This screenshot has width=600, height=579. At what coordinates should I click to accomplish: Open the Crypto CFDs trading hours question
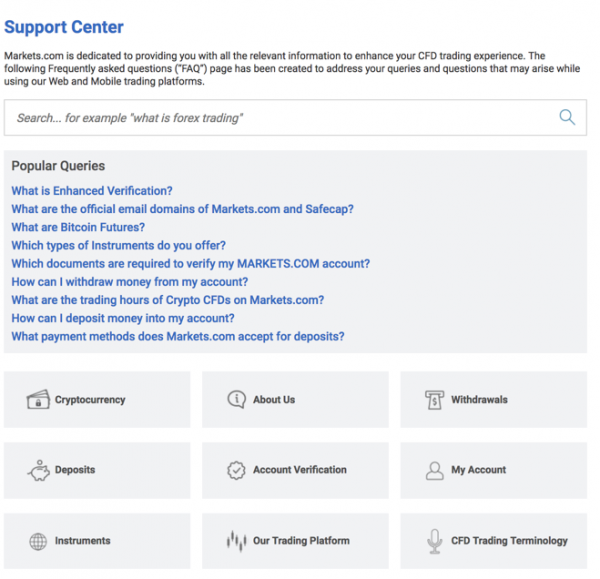[x=168, y=300]
